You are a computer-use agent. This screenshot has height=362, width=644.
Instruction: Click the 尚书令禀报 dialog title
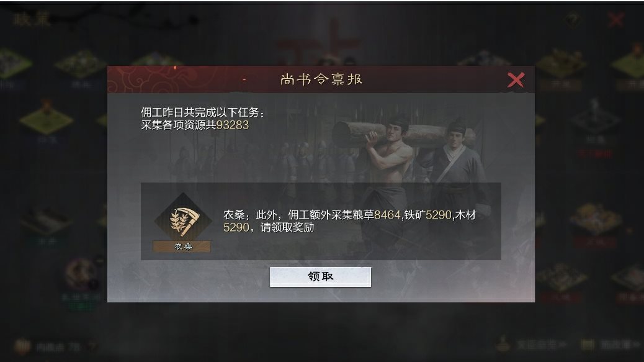321,79
